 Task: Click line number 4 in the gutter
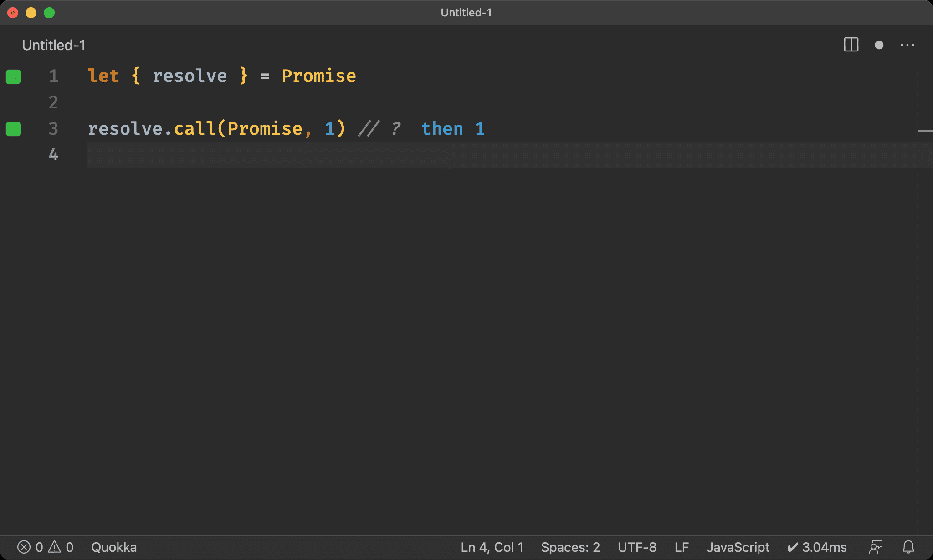pyautogui.click(x=54, y=154)
